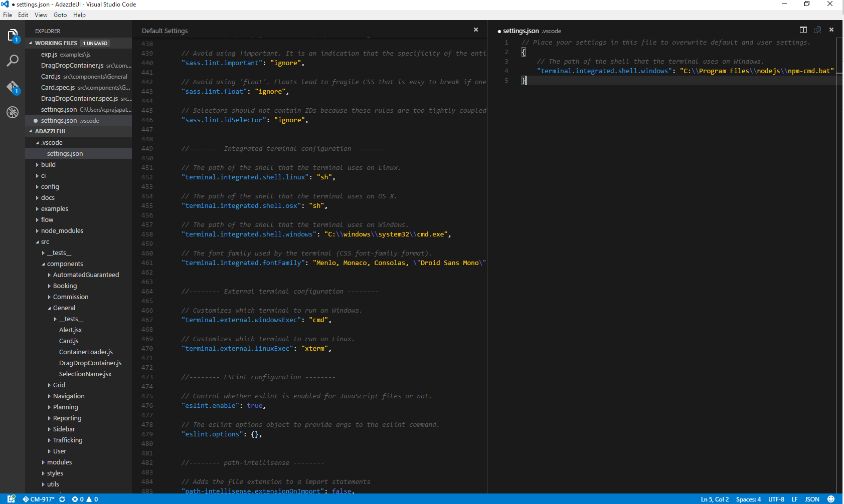The width and height of the screenshot is (844, 504).
Task: Open the Git view showing 1 pending change
Action: coord(13,86)
